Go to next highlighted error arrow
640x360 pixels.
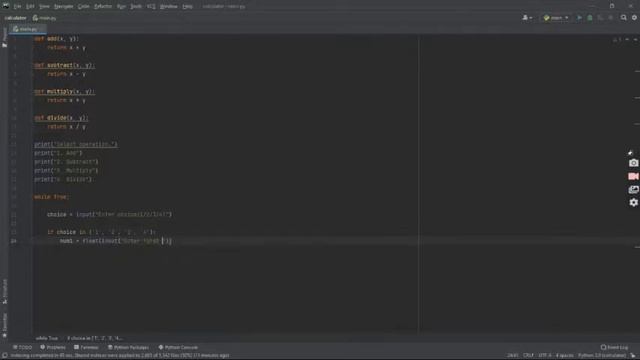click(x=635, y=40)
